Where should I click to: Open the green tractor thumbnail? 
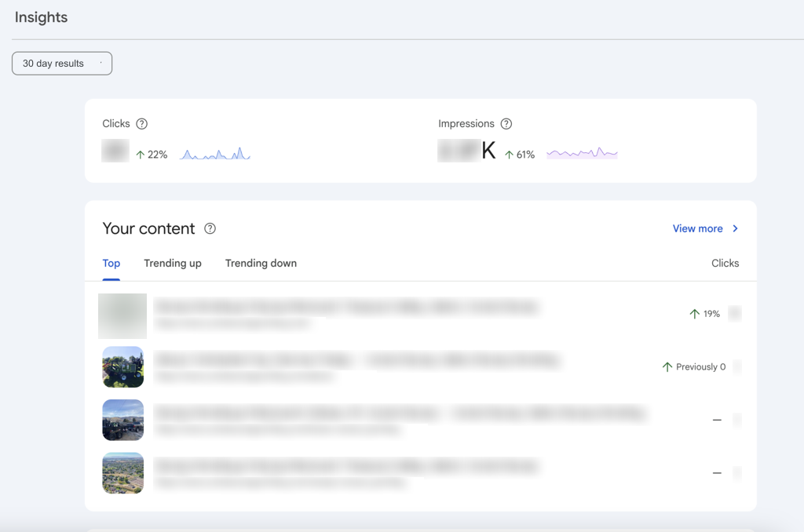pyautogui.click(x=123, y=367)
